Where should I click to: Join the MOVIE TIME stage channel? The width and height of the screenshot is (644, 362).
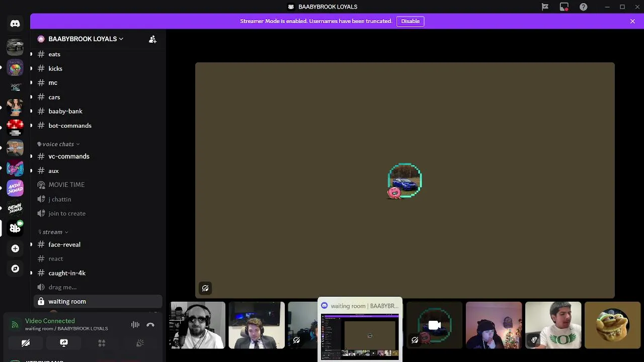tap(98, 185)
